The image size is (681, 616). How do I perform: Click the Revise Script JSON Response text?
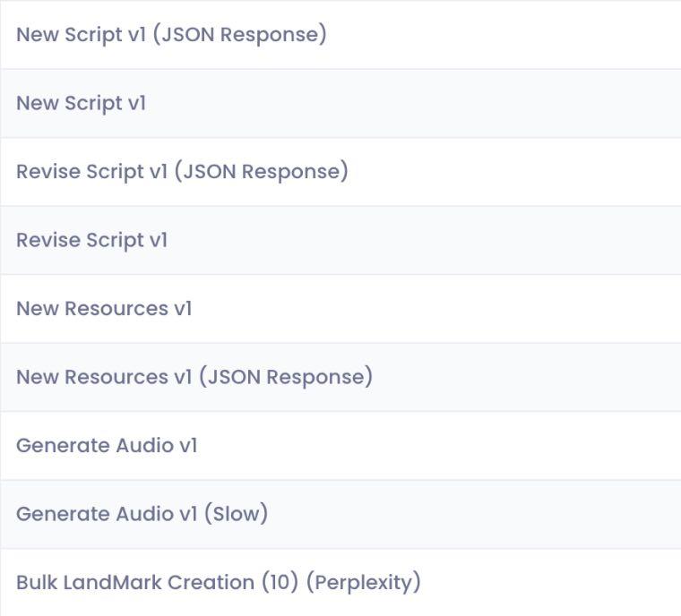coord(182,171)
